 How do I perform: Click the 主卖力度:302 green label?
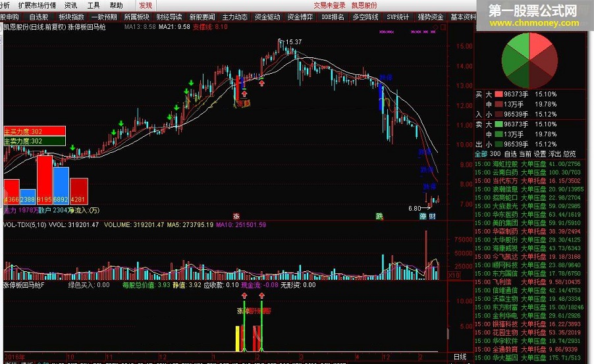point(34,141)
